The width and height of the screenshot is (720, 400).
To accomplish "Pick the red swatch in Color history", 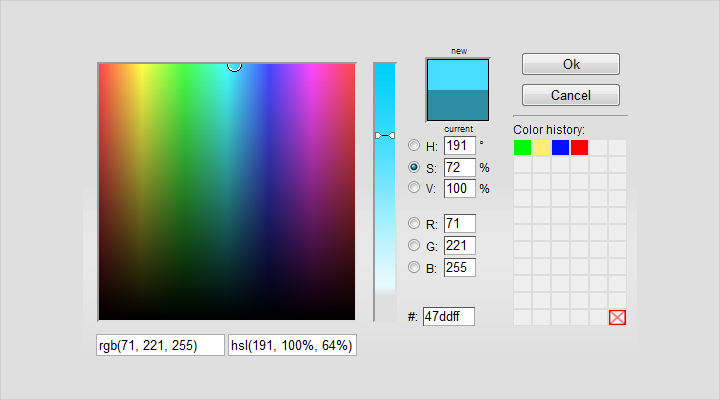I will coord(579,148).
